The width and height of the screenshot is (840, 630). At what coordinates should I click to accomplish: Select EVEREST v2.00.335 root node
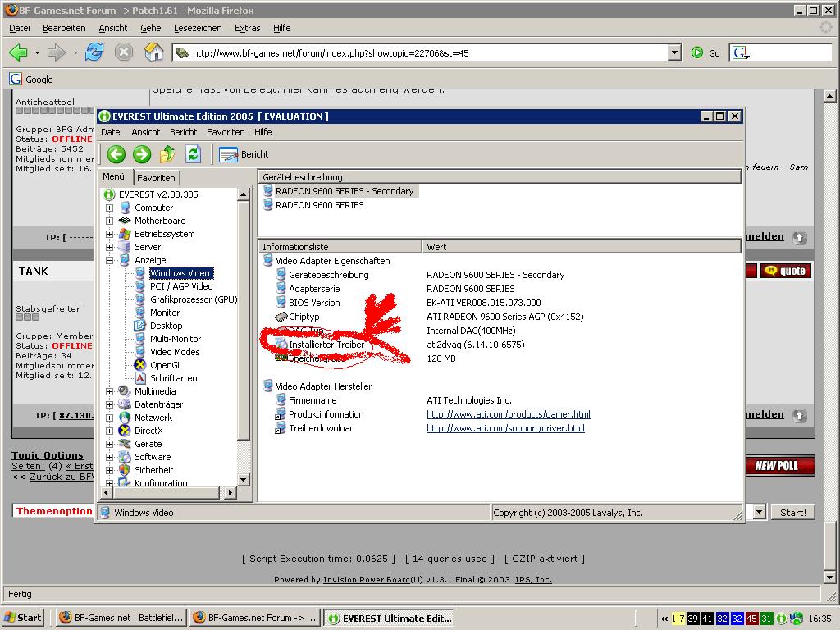158,194
